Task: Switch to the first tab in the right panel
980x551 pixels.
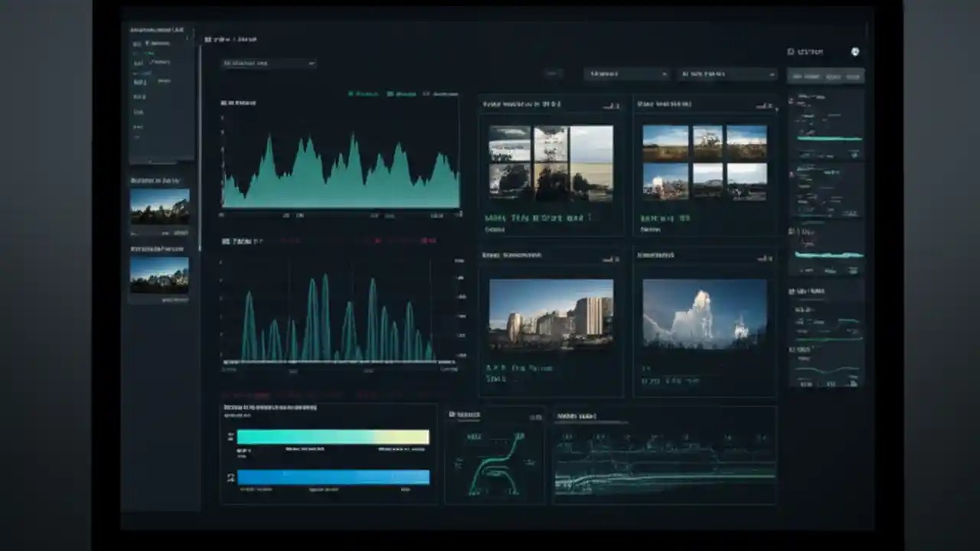Action: click(804, 77)
